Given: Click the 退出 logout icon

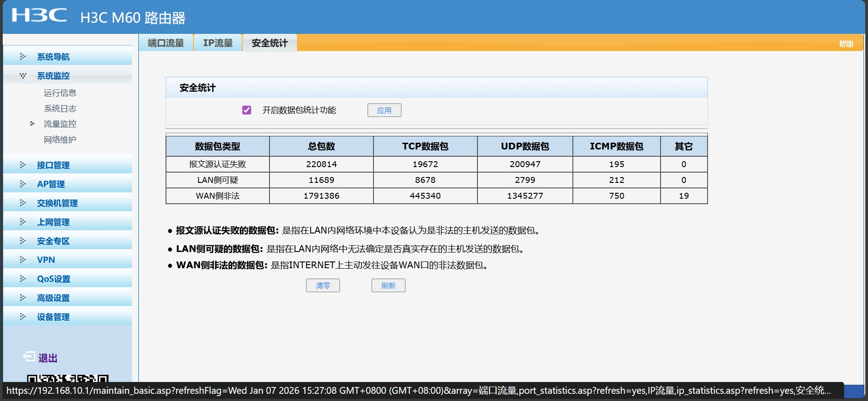Looking at the screenshot, I should 29,357.
